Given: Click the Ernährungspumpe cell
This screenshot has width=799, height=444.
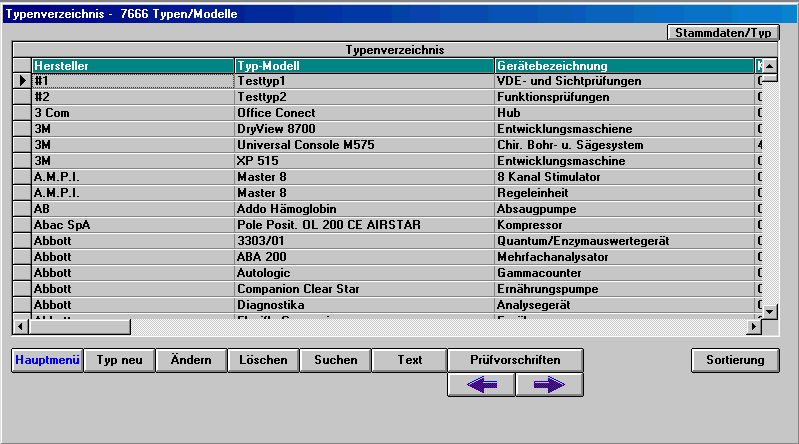Looking at the screenshot, I should tap(624, 289).
